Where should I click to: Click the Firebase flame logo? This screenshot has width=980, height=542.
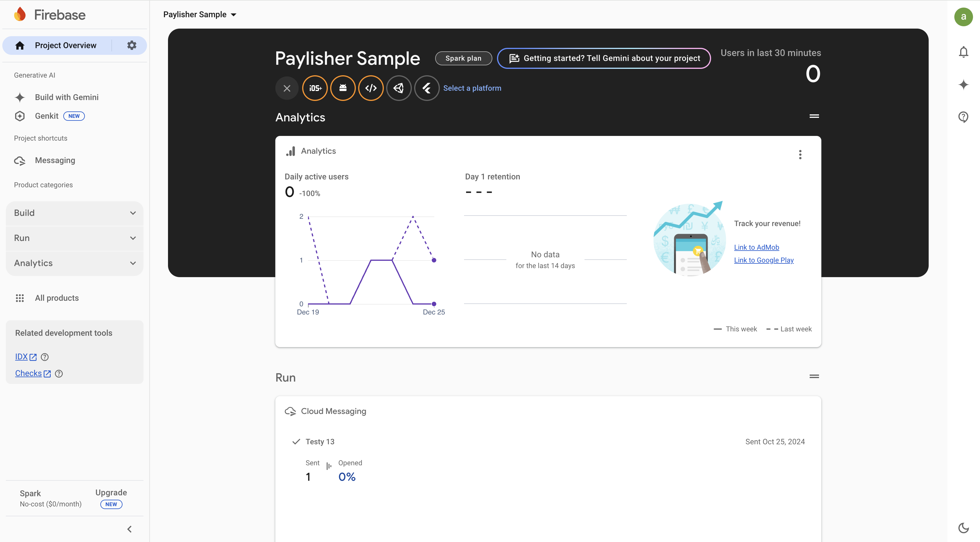pos(20,15)
